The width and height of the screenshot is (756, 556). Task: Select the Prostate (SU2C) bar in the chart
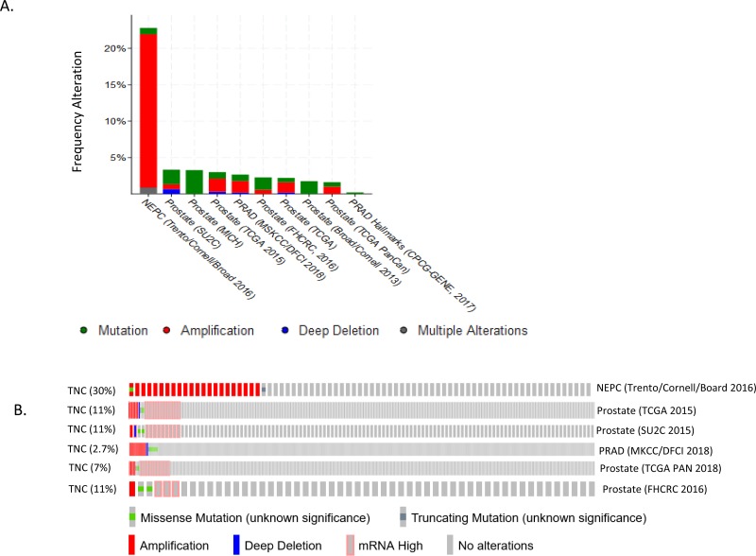click(x=171, y=182)
